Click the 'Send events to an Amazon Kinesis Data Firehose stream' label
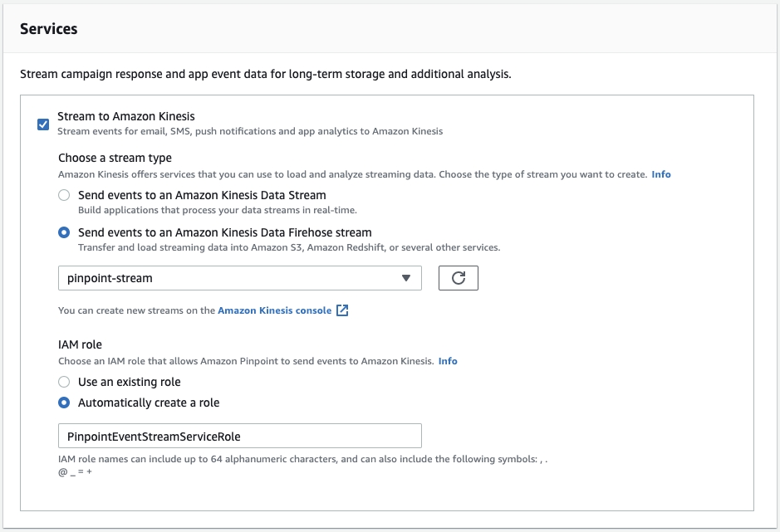Image resolution: width=780 pixels, height=532 pixels. 224,232
